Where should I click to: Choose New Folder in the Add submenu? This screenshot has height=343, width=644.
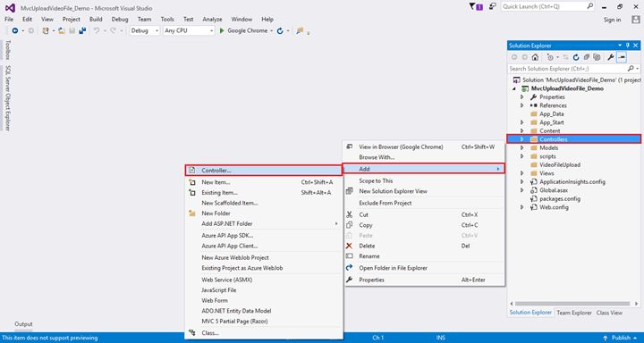tap(263, 213)
